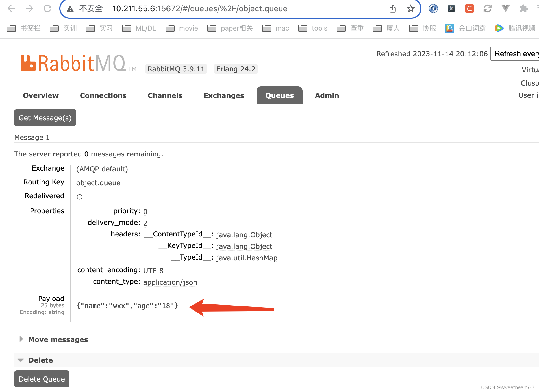The width and height of the screenshot is (539, 392).
Task: Click the Vue devtools extension icon
Action: click(x=506, y=8)
